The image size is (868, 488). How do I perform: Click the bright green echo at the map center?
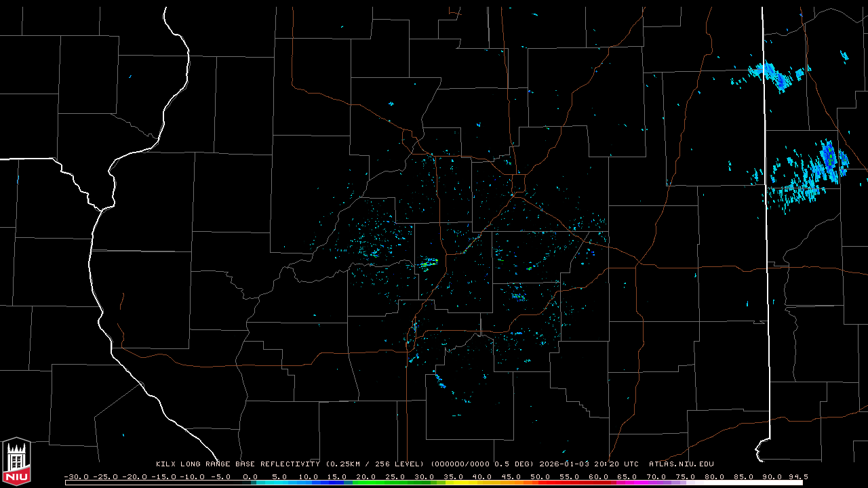click(x=429, y=262)
